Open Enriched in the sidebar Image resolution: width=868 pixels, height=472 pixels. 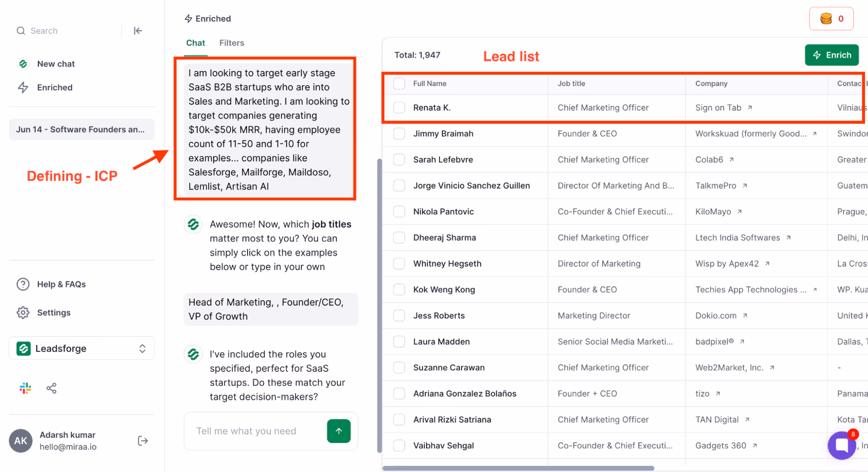pos(55,88)
